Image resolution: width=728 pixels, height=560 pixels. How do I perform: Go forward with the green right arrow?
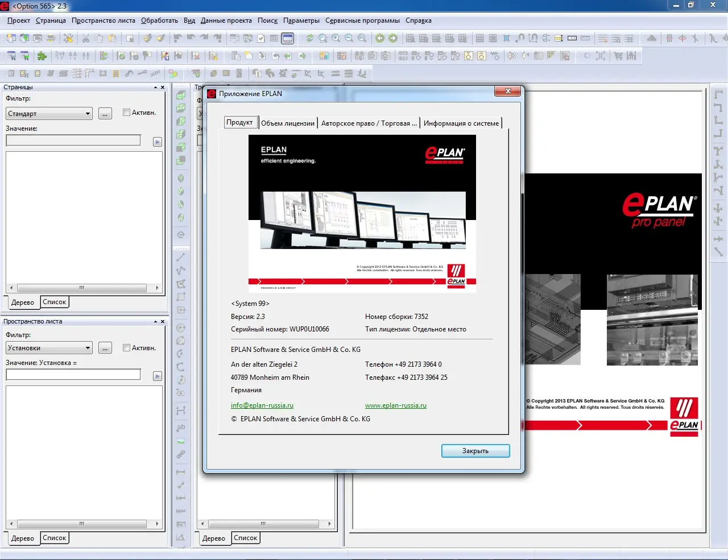(393, 38)
